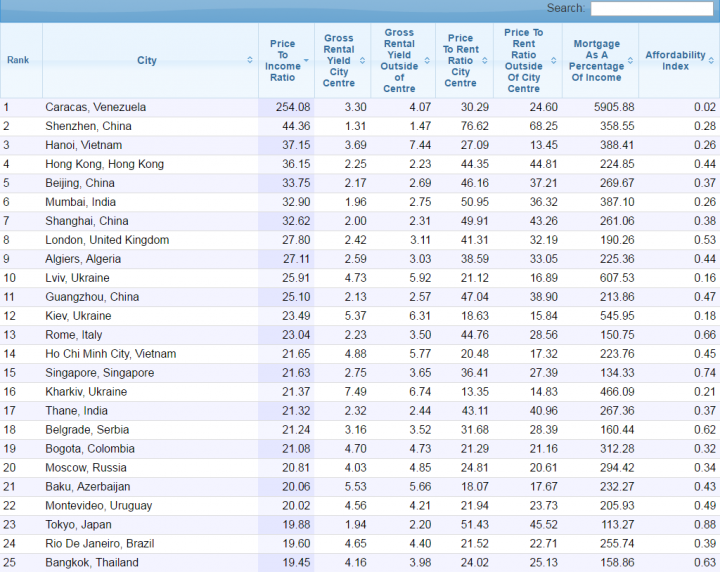Click the Tokyo, Japan city name
Screen dimensions: 720x572
click(x=78, y=524)
